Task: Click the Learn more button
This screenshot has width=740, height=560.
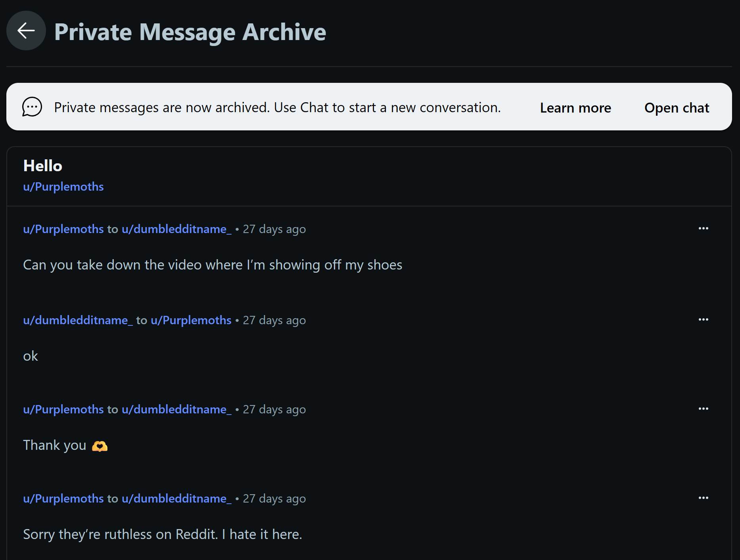Action: tap(575, 108)
